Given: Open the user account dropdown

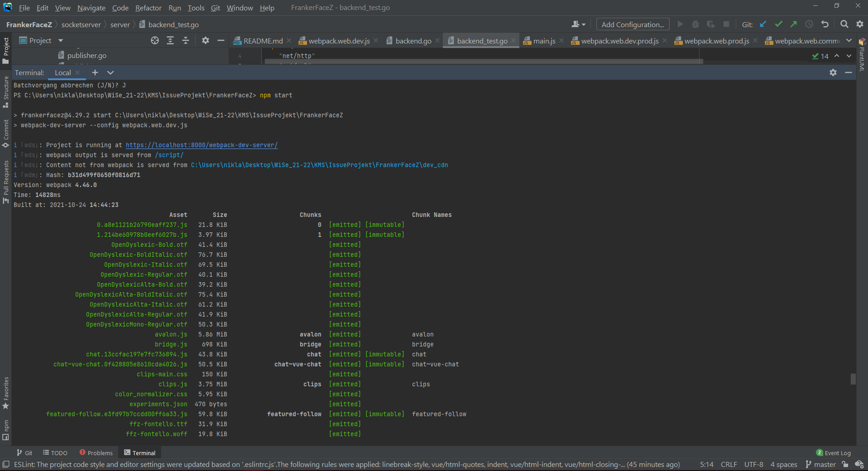Looking at the screenshot, I should [579, 24].
